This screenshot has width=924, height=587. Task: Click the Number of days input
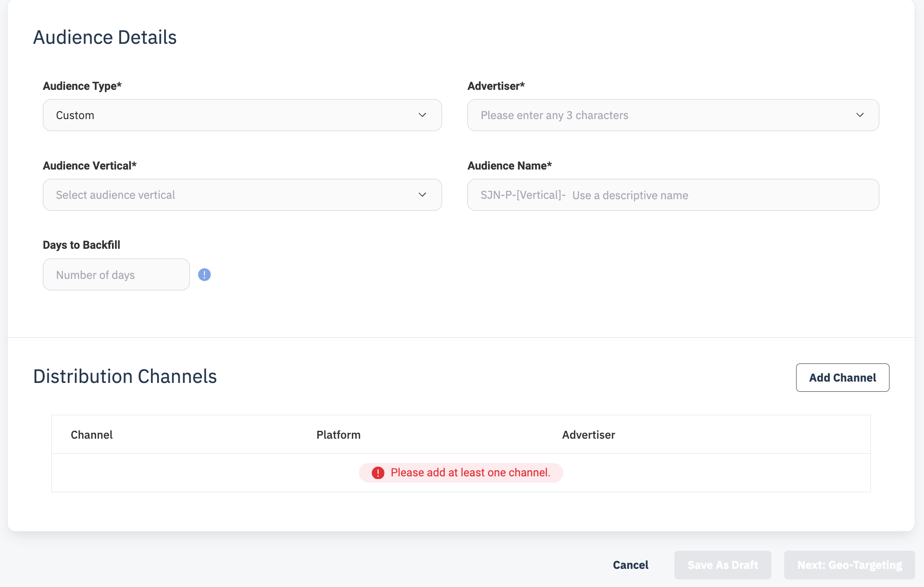pyautogui.click(x=116, y=275)
